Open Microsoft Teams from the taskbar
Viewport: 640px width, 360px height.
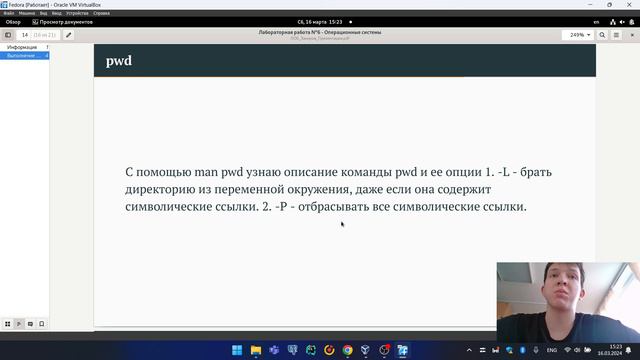click(x=274, y=350)
